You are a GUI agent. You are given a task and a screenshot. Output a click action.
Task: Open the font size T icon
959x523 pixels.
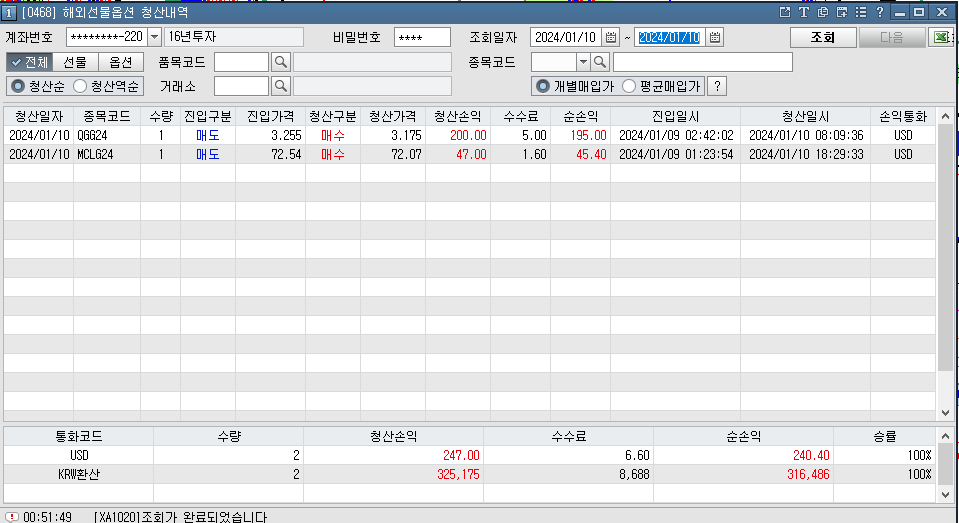(x=804, y=12)
